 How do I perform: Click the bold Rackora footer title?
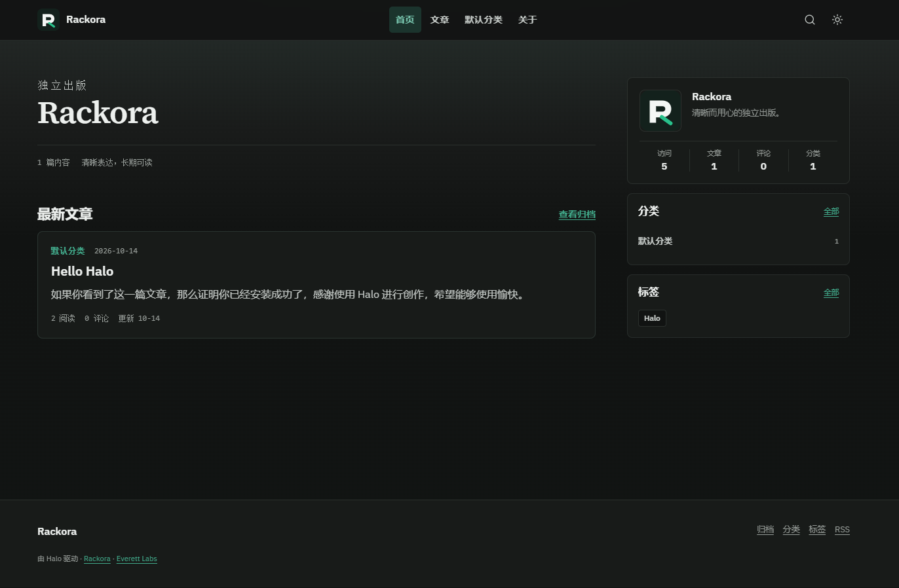(57, 532)
